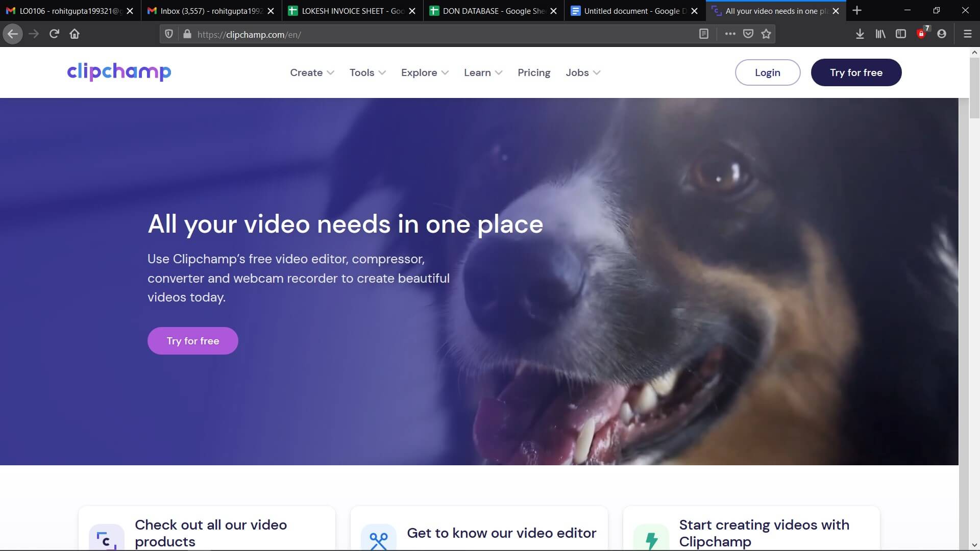Open the Pricing page
The image size is (980, 551).
[534, 72]
